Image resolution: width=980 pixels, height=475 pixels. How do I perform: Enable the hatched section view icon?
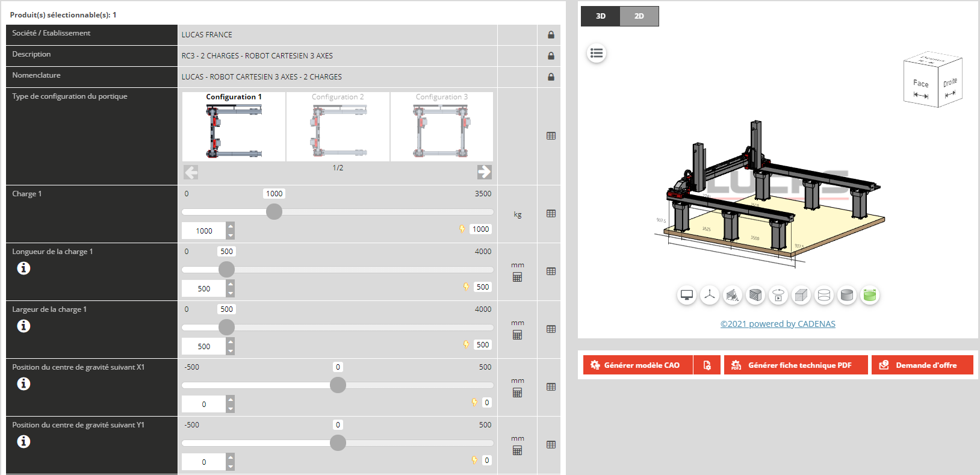[x=755, y=295]
